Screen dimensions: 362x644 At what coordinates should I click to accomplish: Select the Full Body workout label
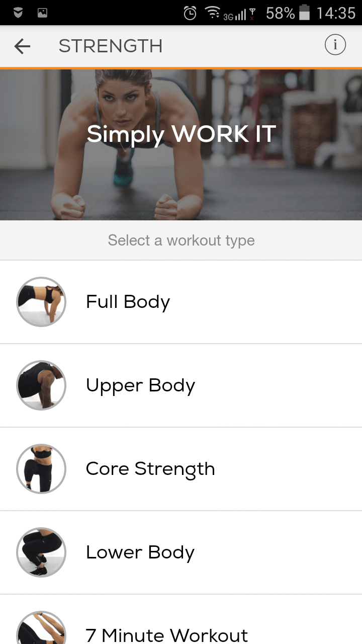pos(128,302)
